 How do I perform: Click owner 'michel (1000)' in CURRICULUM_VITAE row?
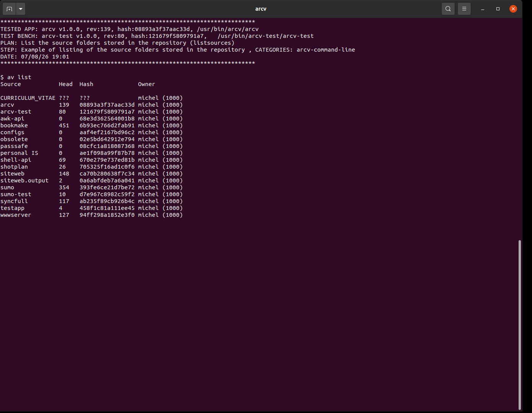click(160, 98)
